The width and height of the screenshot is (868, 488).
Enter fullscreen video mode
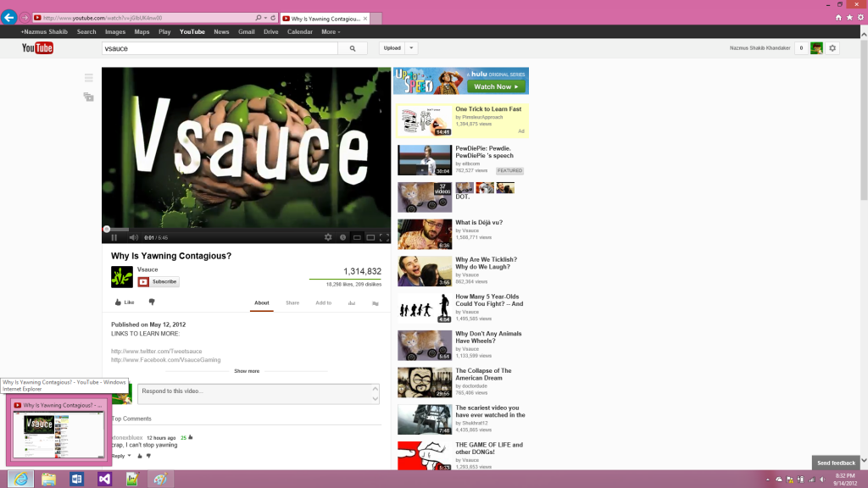point(384,237)
